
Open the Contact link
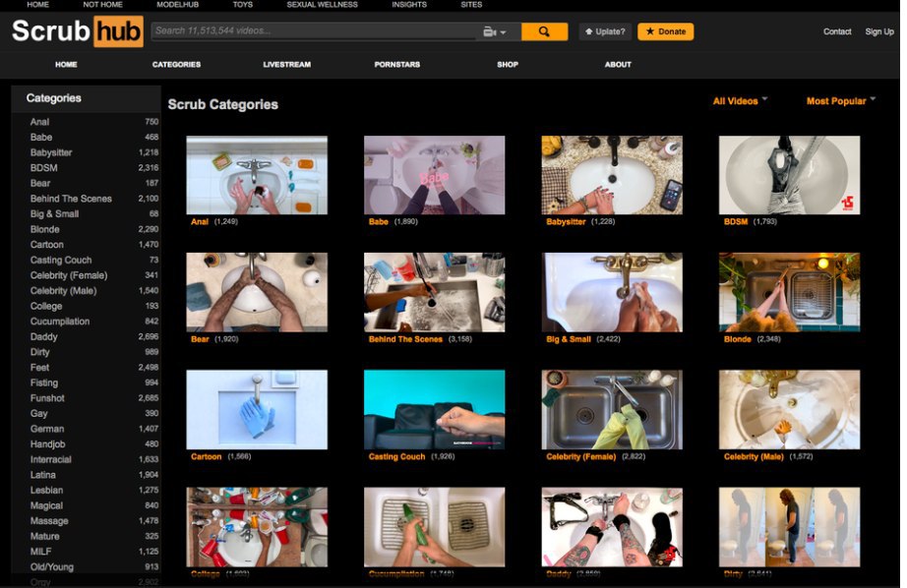point(837,31)
